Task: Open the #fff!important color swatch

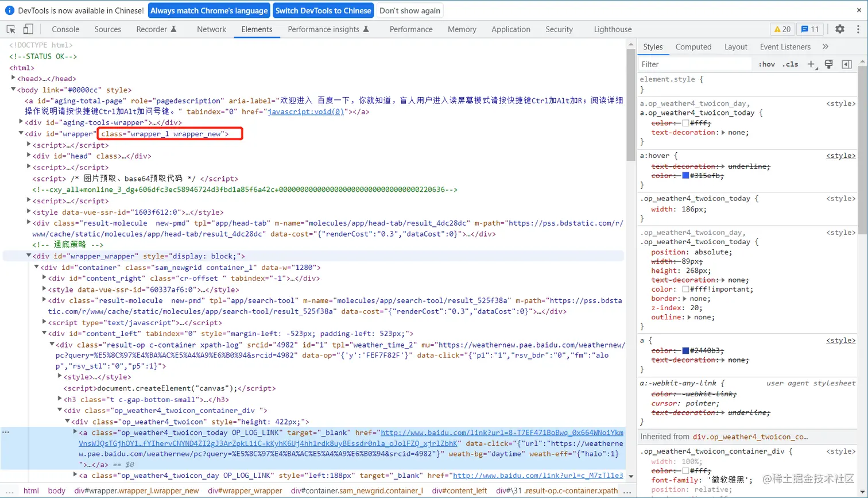Action: (685, 289)
